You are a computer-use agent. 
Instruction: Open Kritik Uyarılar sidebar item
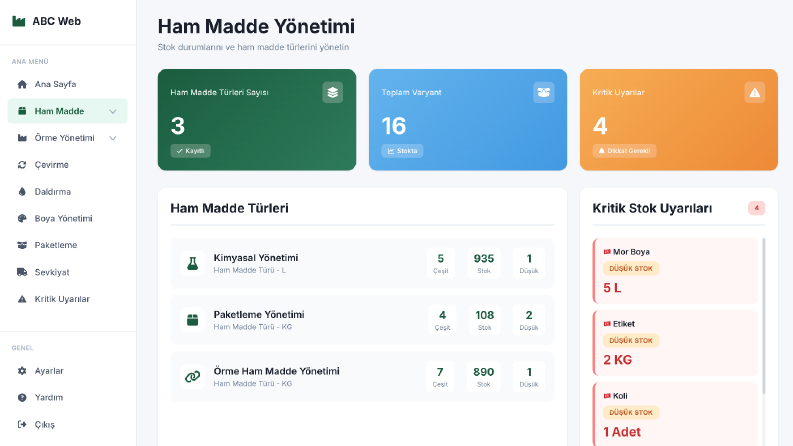pyautogui.click(x=67, y=299)
